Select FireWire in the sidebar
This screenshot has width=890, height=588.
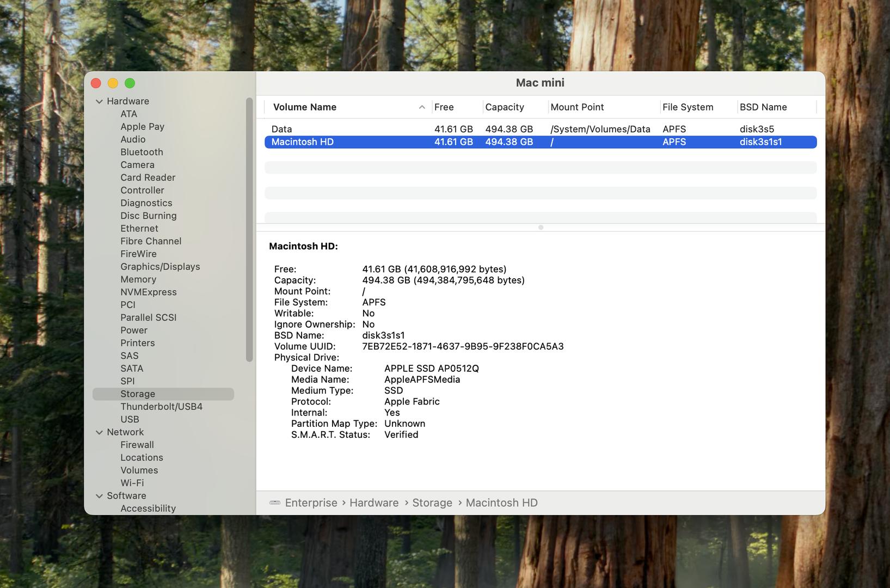coord(138,254)
